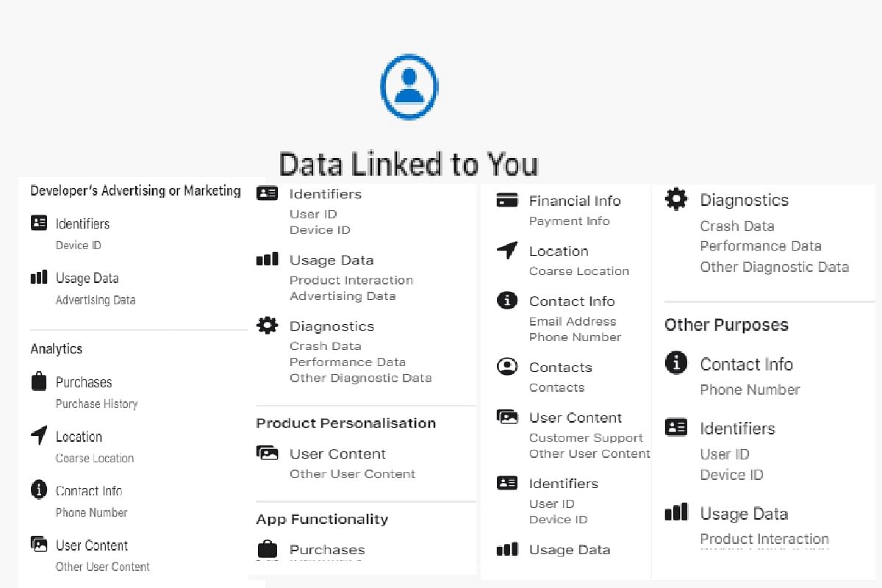Click the Contact Info icon under Other Purposes
The height and width of the screenshot is (588, 882).
click(676, 363)
